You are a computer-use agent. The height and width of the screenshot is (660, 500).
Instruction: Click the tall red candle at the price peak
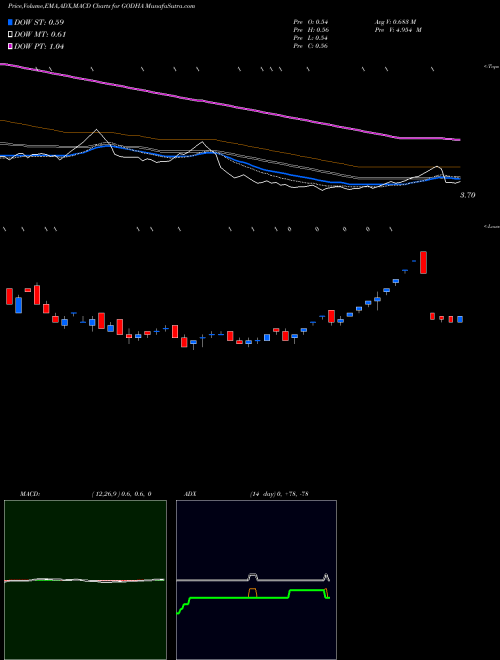pyautogui.click(x=423, y=262)
